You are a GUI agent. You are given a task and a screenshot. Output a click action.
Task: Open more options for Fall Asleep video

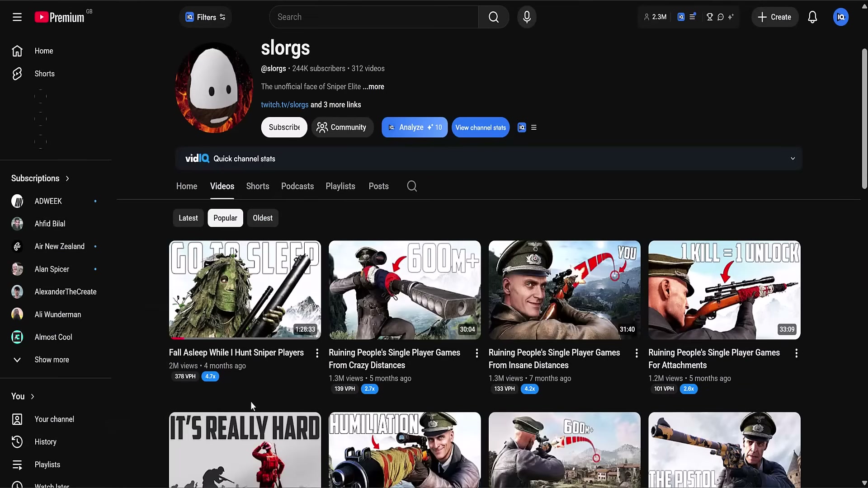[317, 353]
